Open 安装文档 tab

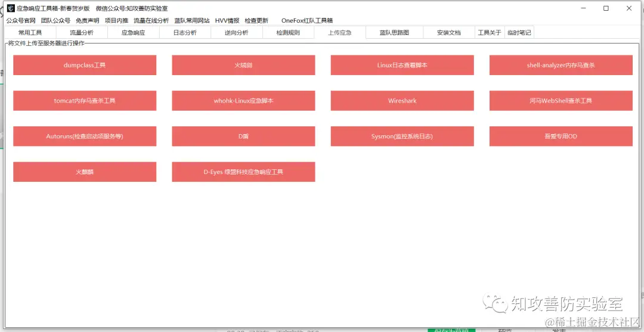tap(449, 33)
